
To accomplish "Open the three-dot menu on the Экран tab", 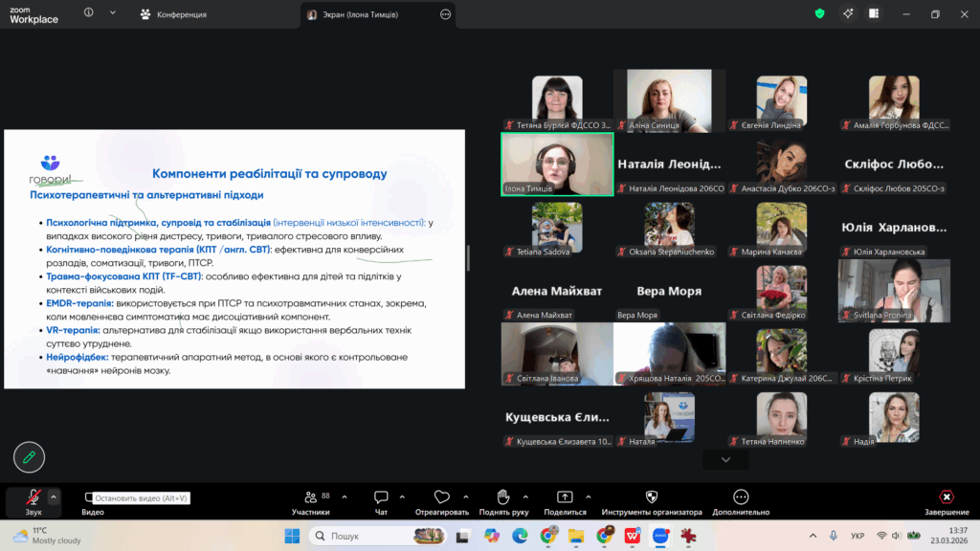I will 445,14.
